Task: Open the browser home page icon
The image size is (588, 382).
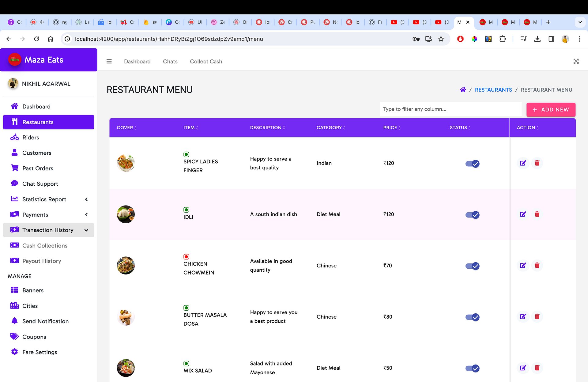Action: click(51, 39)
